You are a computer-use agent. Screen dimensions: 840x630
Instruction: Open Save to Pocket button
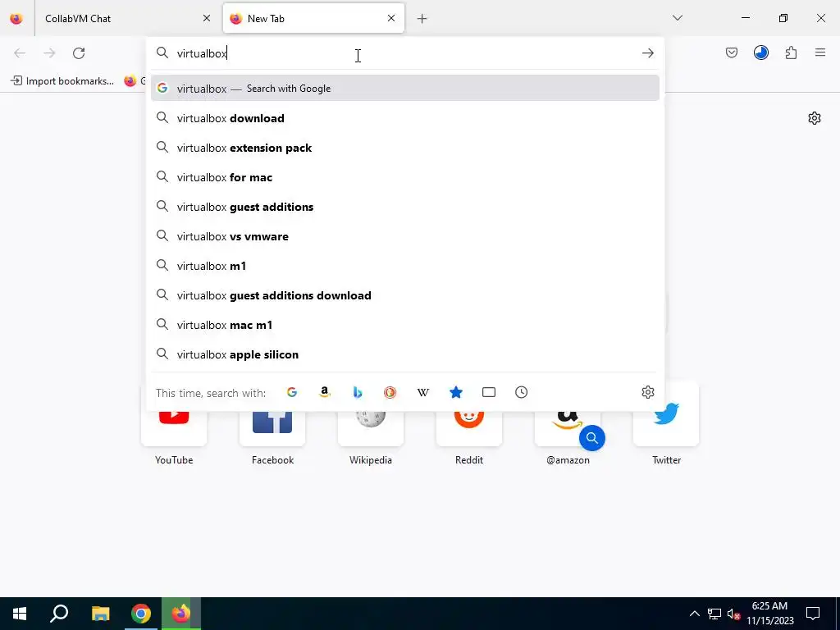(732, 52)
